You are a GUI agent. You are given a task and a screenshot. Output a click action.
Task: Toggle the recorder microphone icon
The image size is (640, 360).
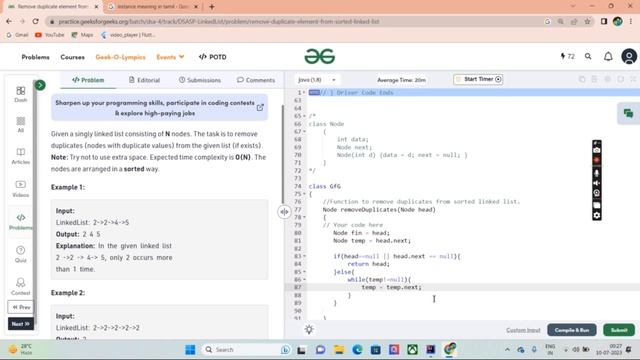pos(597,173)
